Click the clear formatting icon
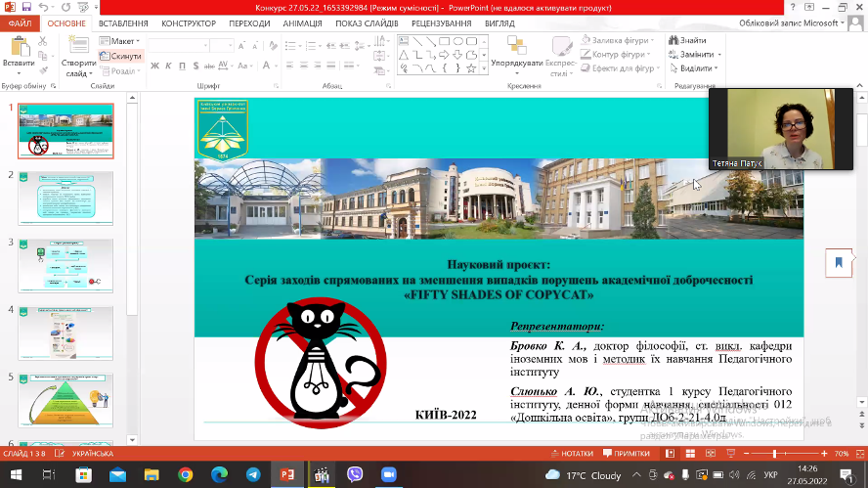This screenshot has height=488, width=868. [273, 45]
